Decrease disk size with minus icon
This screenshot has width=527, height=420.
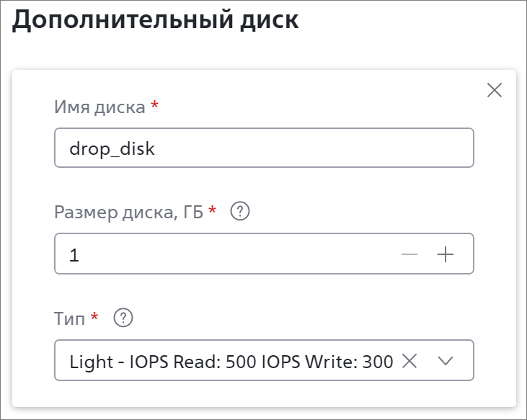[409, 254]
